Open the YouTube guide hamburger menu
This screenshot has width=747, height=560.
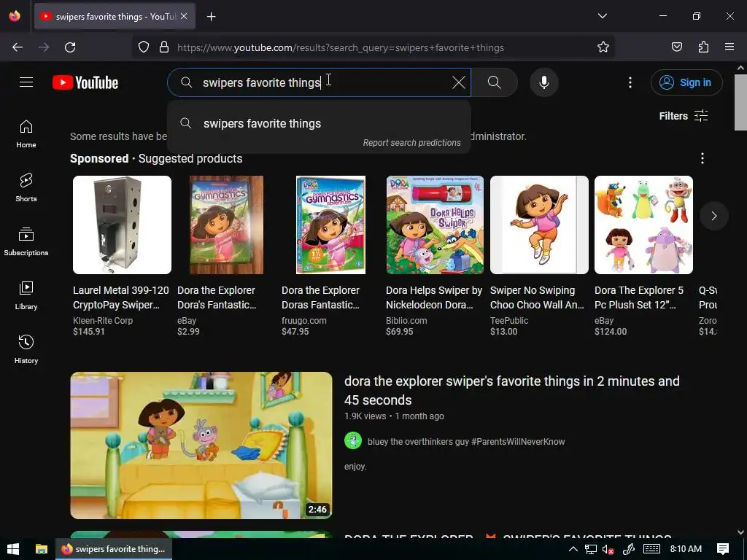click(26, 82)
